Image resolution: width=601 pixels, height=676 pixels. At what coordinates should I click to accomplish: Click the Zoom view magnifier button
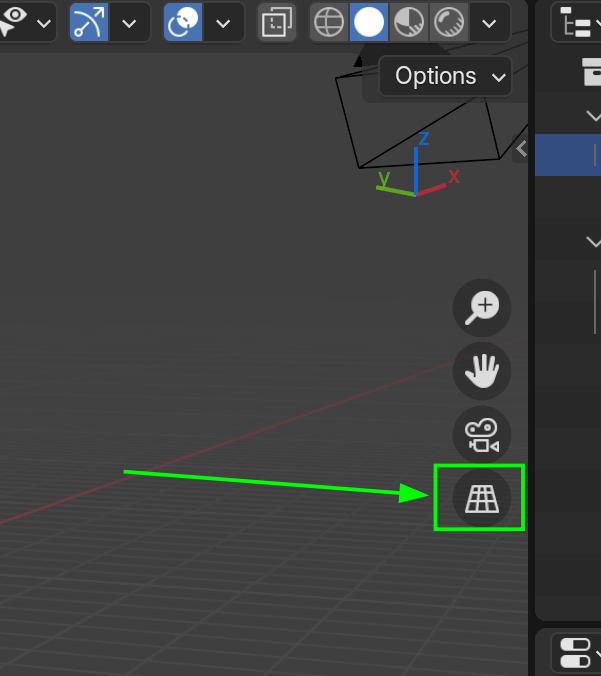[x=482, y=308]
